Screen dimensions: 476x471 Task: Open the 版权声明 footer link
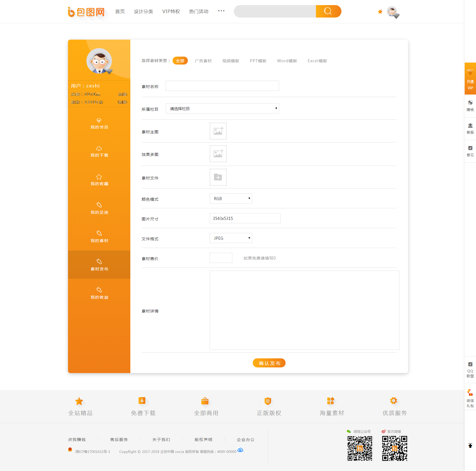(x=203, y=440)
